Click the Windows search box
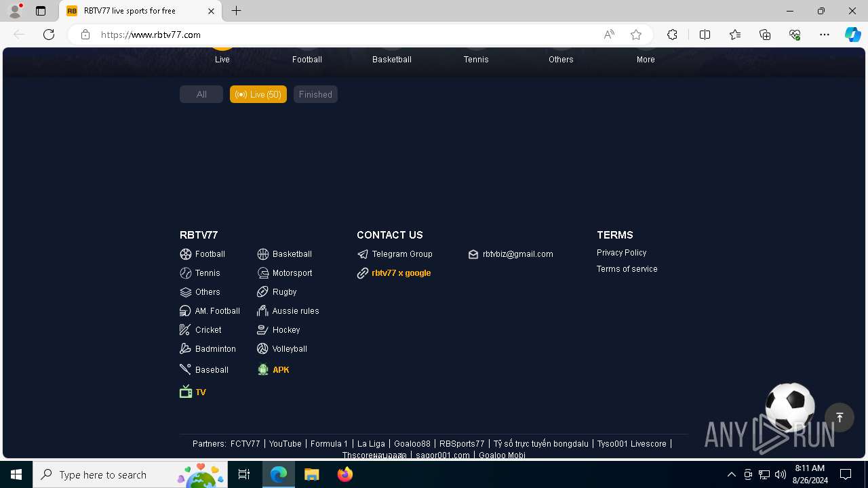Viewport: 868px width, 488px height. (130, 474)
